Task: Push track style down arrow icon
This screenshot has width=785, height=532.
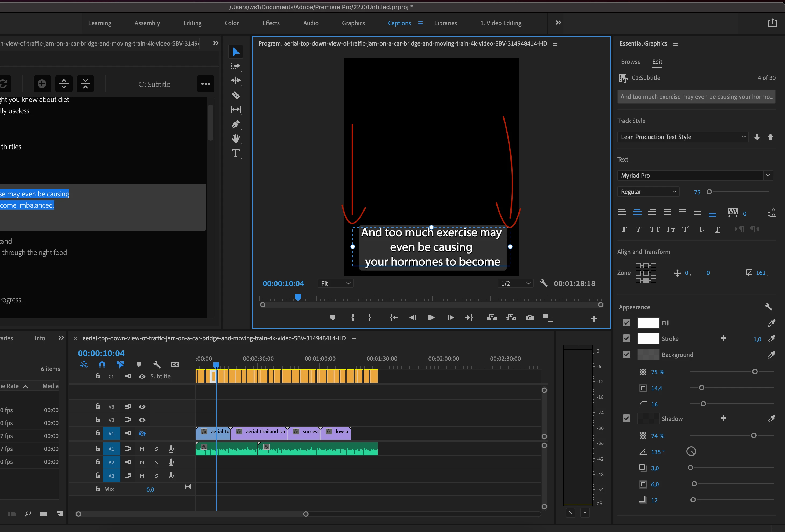Action: click(x=757, y=137)
